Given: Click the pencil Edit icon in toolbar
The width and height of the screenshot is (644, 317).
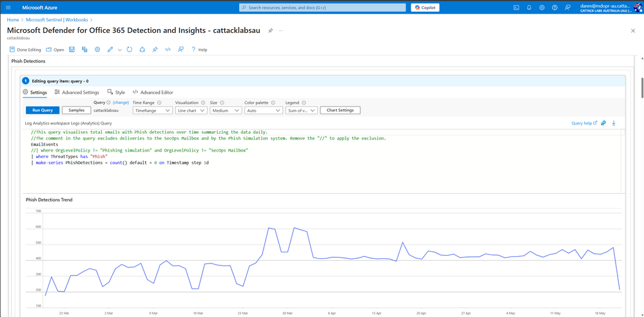Looking at the screenshot, I should (110, 50).
